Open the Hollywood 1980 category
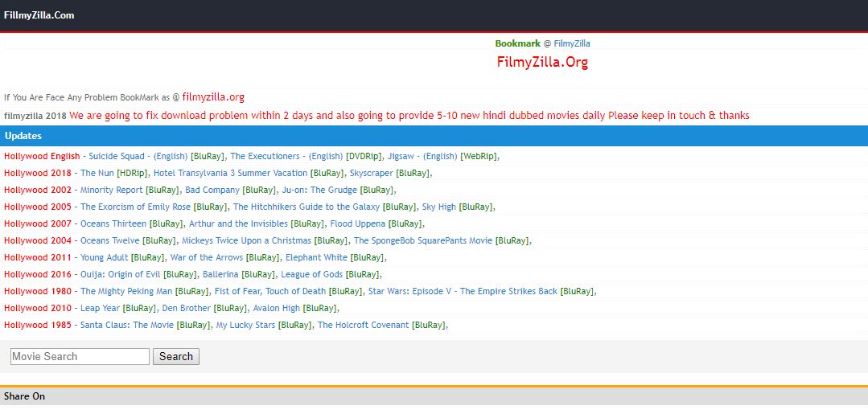The width and height of the screenshot is (868, 410). (38, 292)
